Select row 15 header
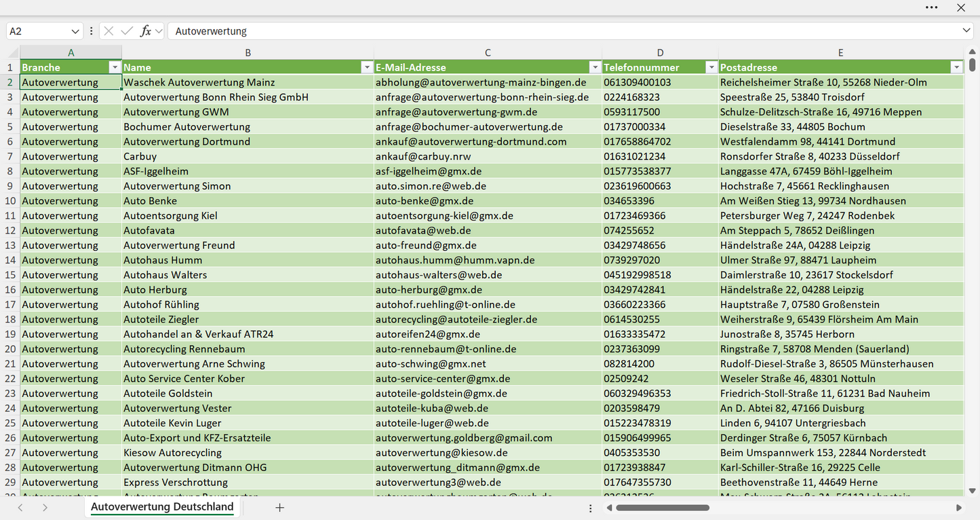The image size is (980, 520). coord(10,275)
